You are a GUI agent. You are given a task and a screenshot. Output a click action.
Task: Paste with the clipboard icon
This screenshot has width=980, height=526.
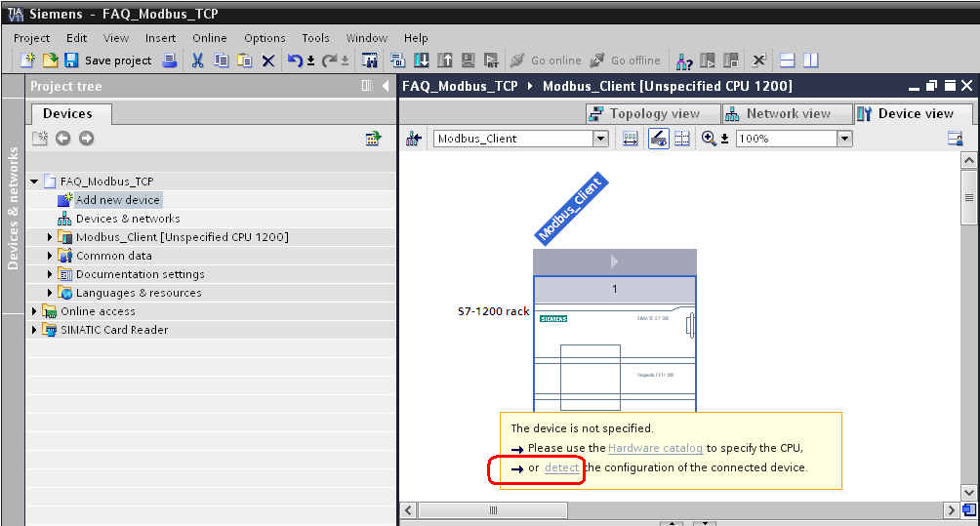point(244,61)
